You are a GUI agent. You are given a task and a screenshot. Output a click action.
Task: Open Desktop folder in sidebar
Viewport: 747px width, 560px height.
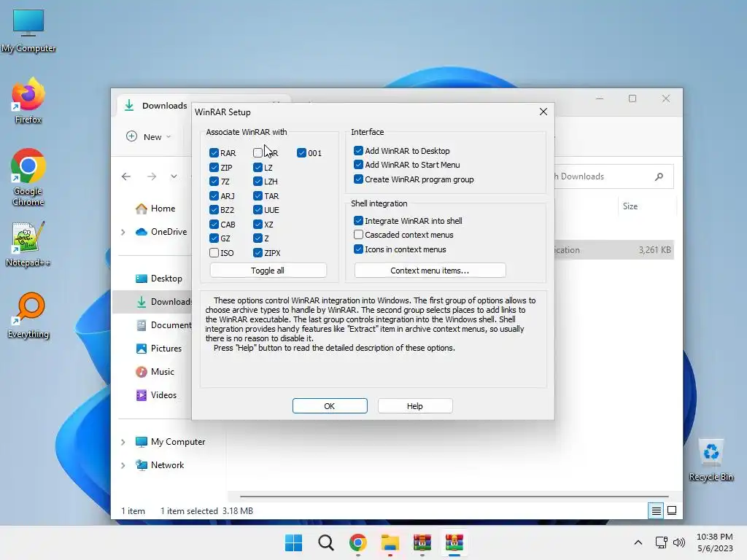pyautogui.click(x=158, y=279)
